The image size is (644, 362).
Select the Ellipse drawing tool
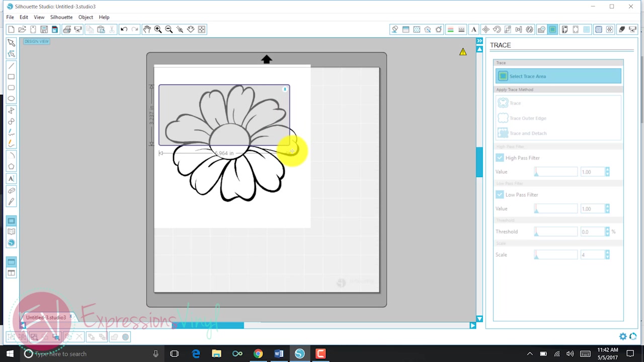point(11,99)
